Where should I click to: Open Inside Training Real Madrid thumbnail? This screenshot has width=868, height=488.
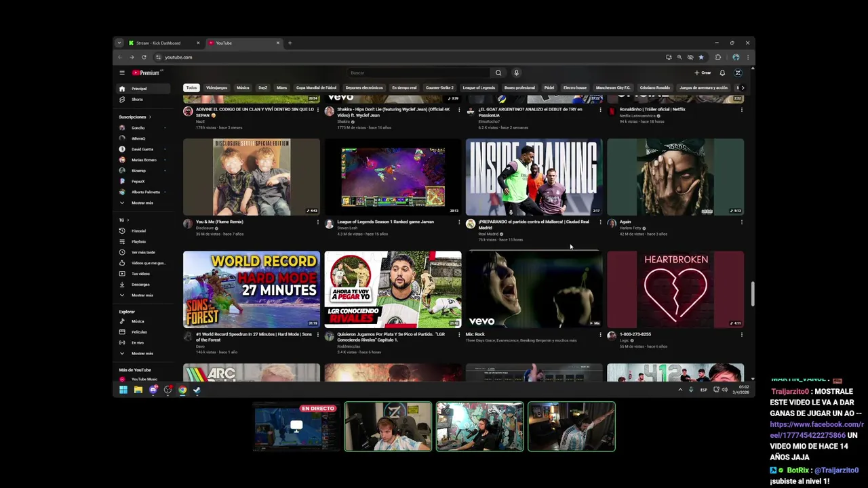pos(534,177)
